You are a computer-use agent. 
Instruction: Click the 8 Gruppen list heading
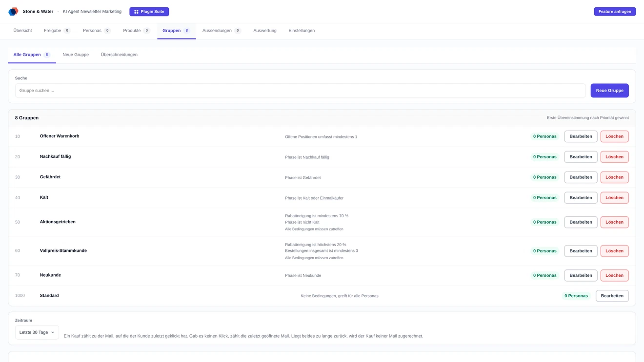27,118
